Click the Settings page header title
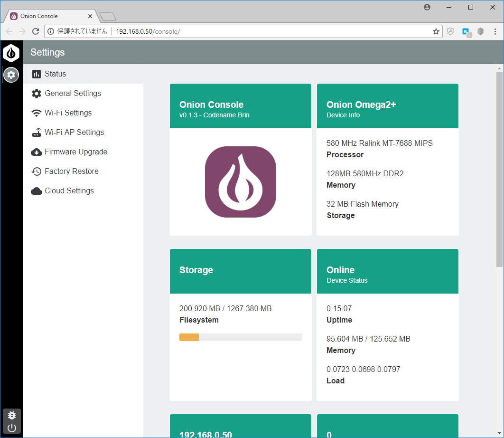The width and height of the screenshot is (504, 438). (x=47, y=52)
